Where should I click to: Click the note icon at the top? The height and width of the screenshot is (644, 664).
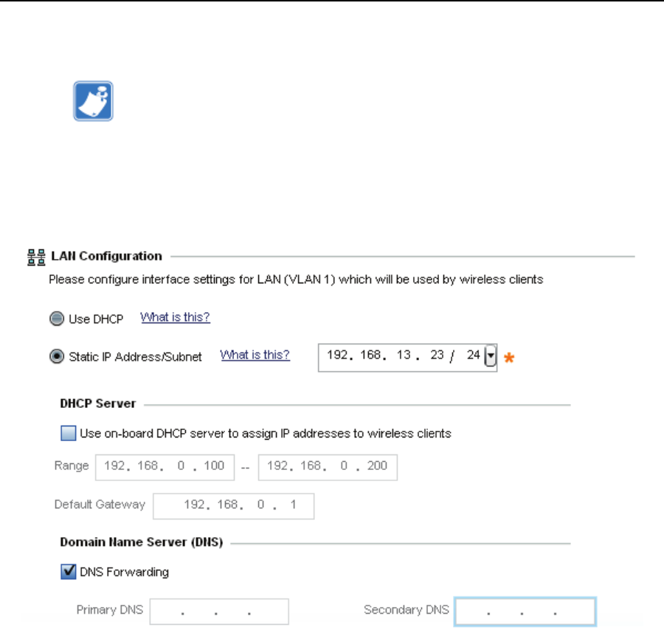[x=93, y=101]
